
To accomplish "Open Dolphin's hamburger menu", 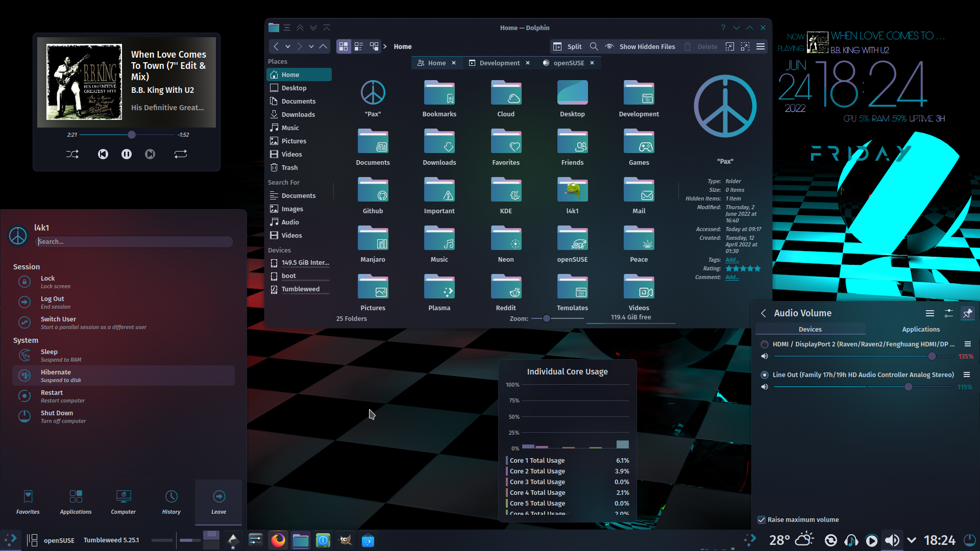I will (x=761, y=46).
